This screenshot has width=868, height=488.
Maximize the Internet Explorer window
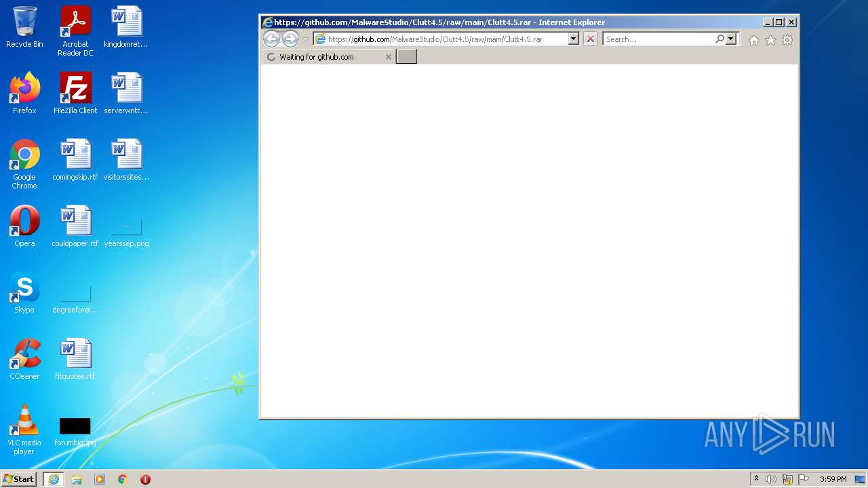pyautogui.click(x=779, y=22)
